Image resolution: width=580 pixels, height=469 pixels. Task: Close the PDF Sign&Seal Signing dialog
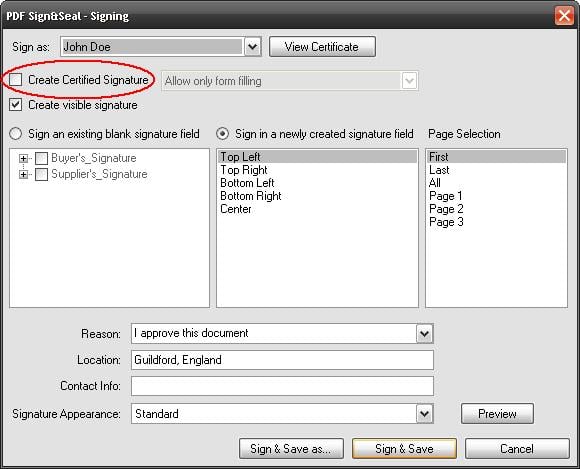(564, 16)
